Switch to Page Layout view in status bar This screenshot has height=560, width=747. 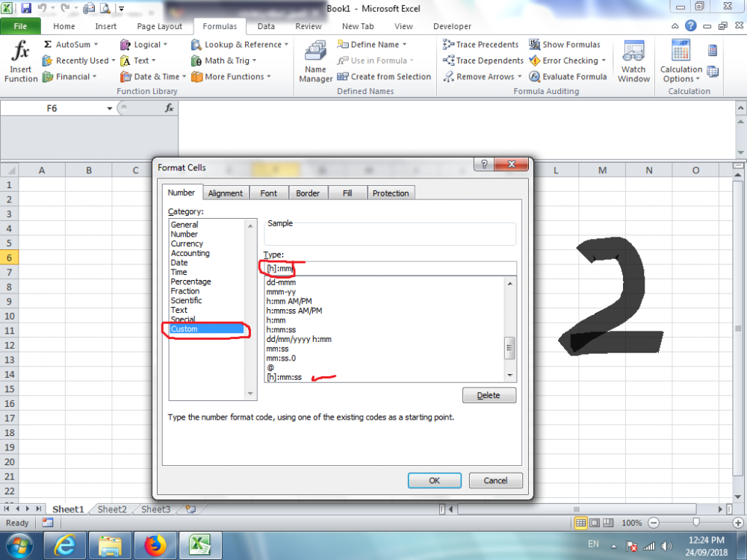point(595,523)
